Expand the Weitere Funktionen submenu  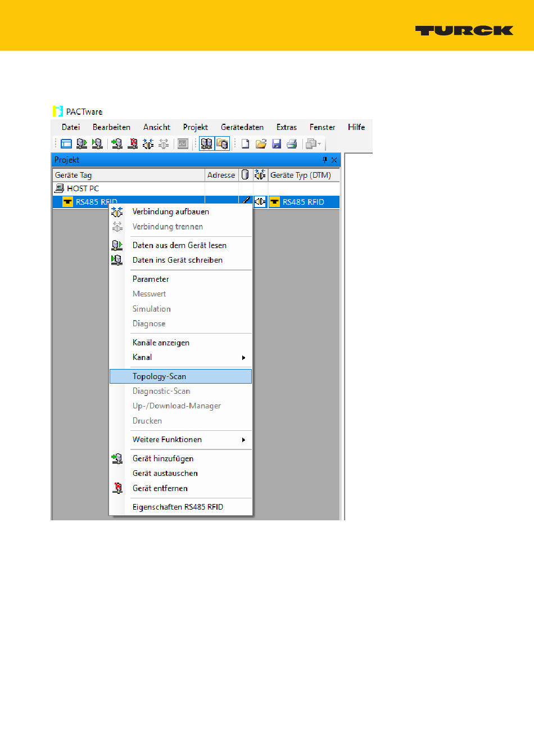pyautogui.click(x=180, y=439)
